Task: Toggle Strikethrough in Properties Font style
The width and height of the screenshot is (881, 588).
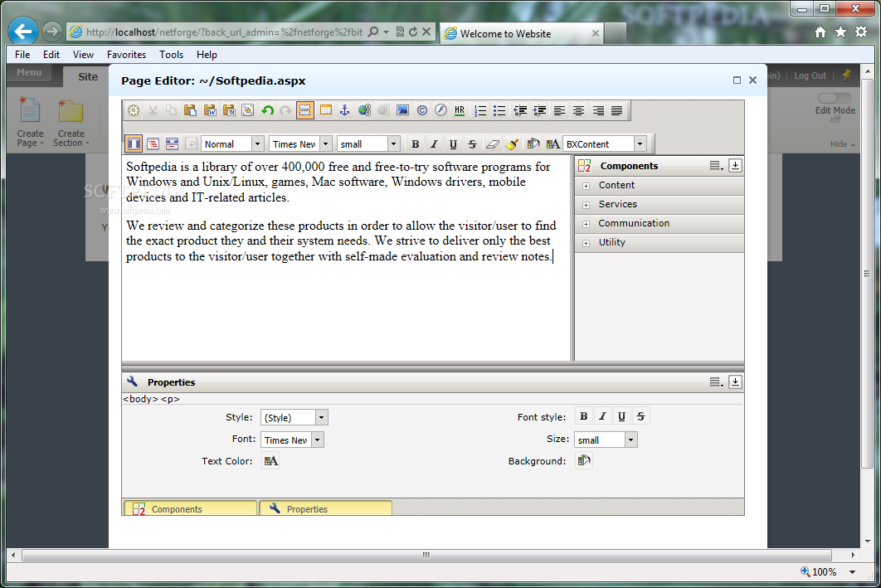Action: pyautogui.click(x=640, y=416)
